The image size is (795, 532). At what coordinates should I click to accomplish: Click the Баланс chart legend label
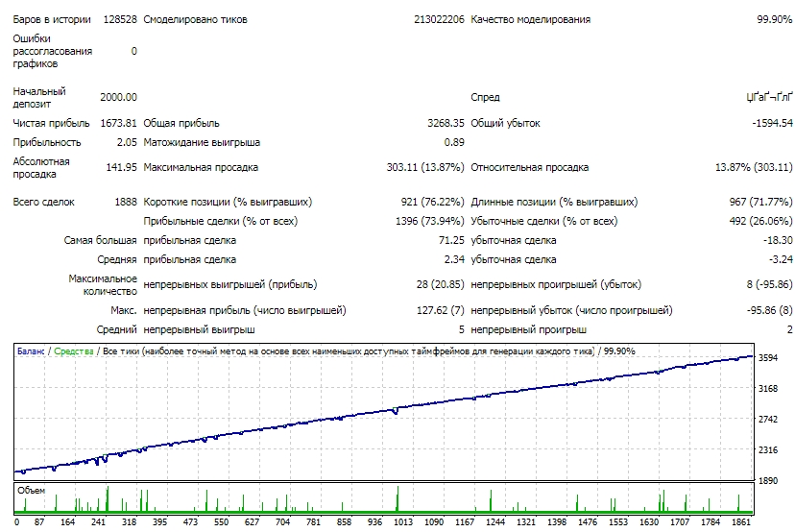pos(31,351)
